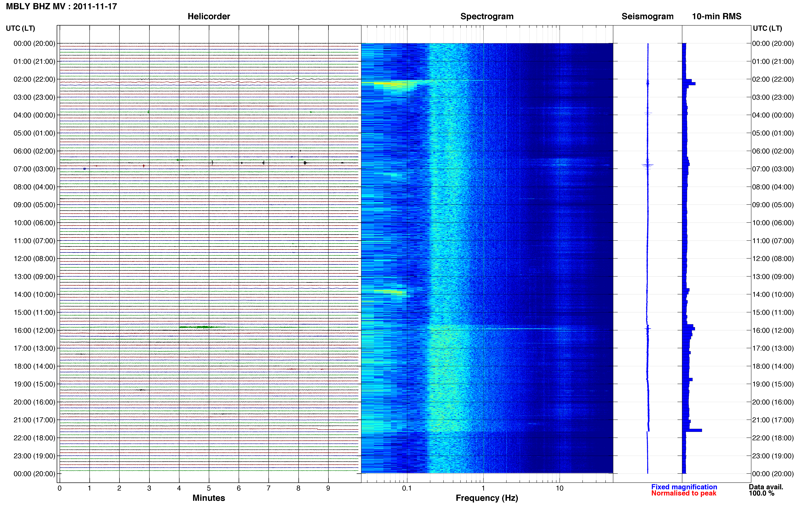
Task: Click the "Normalised to peak" legend text
Action: pyautogui.click(x=684, y=493)
